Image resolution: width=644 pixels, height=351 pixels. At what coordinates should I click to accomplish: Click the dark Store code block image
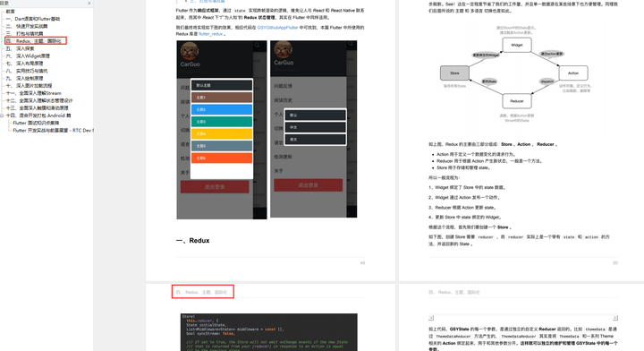[x=269, y=332]
